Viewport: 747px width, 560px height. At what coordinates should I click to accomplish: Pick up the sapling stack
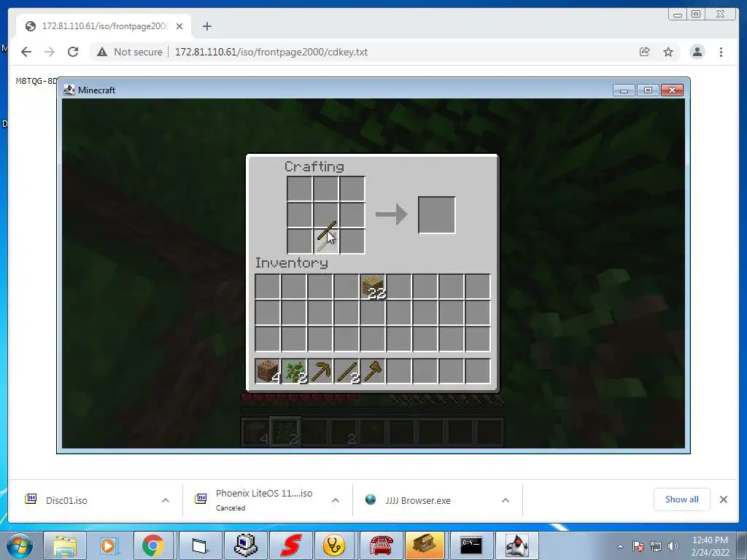293,371
